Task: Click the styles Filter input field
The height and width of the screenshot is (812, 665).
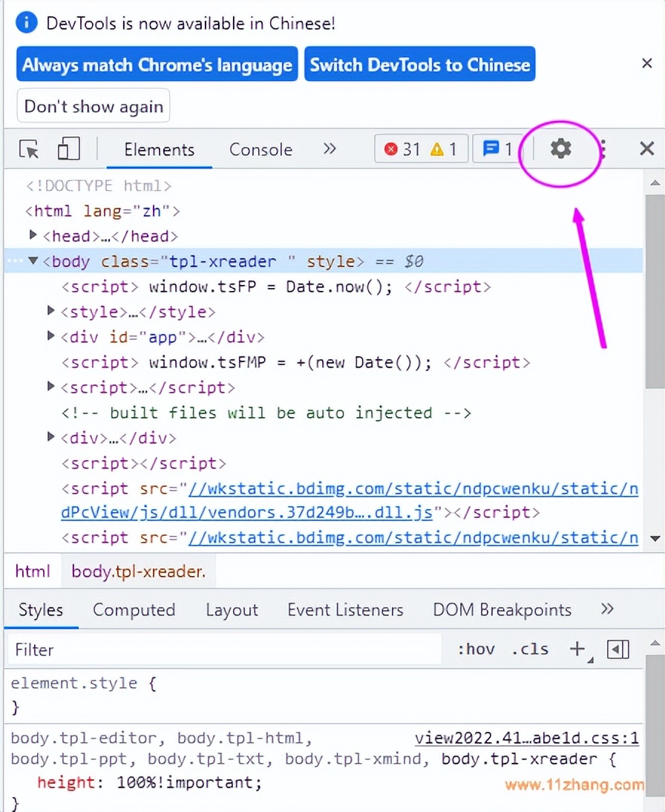Action: point(223,649)
